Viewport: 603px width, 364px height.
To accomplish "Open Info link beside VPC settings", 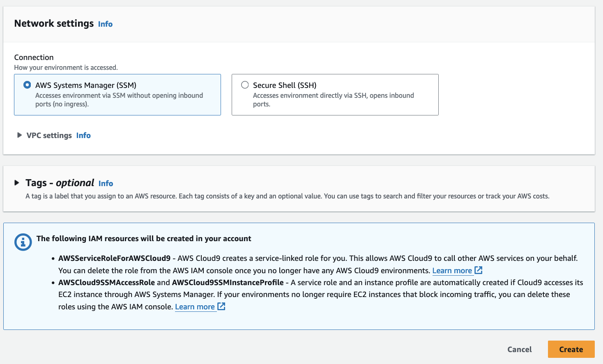I will point(83,136).
